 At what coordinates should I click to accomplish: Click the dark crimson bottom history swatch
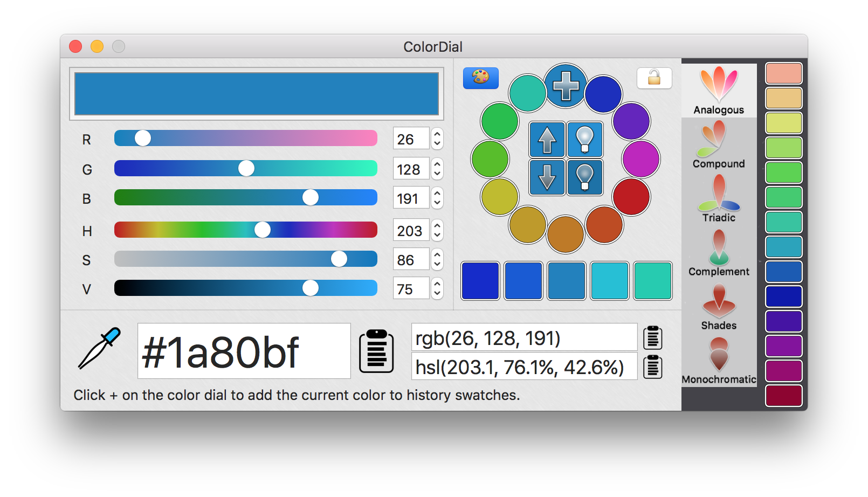click(784, 396)
